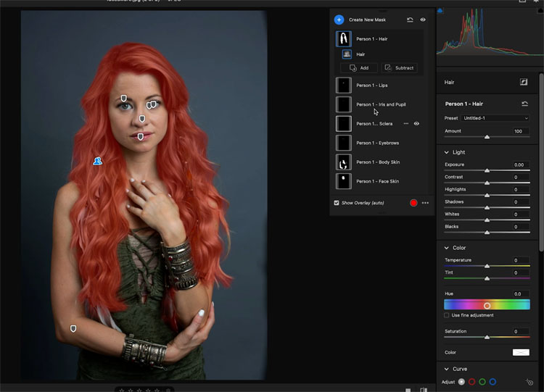Select the red curve channel circle
544x392 pixels.
click(472, 382)
